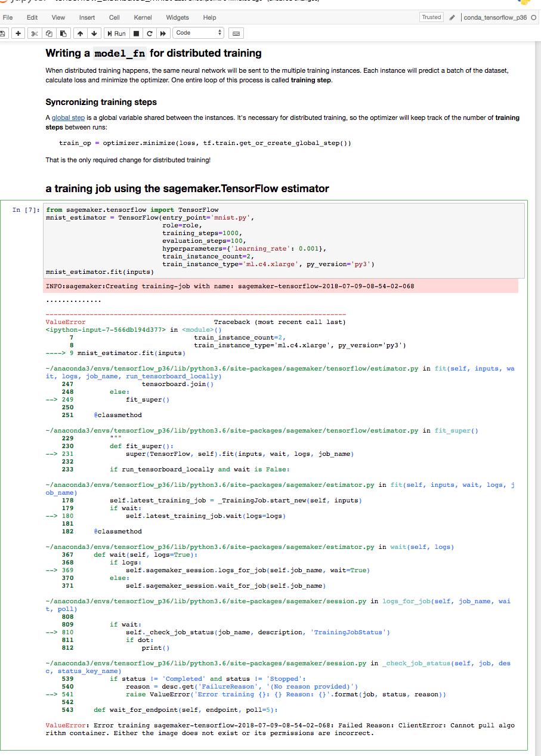Click the 'evaluation_steps=100' code line
The width and height of the screenshot is (541, 756).
[203, 241]
